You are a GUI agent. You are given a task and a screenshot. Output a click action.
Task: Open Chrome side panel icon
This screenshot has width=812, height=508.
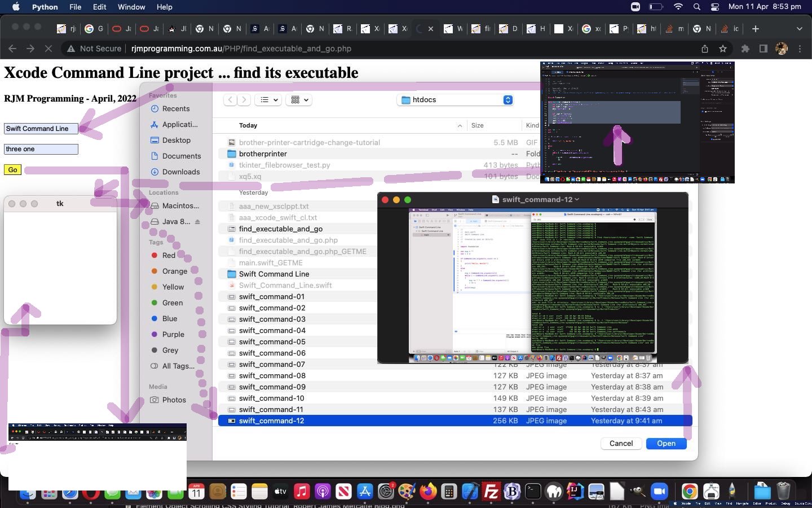[x=763, y=49]
